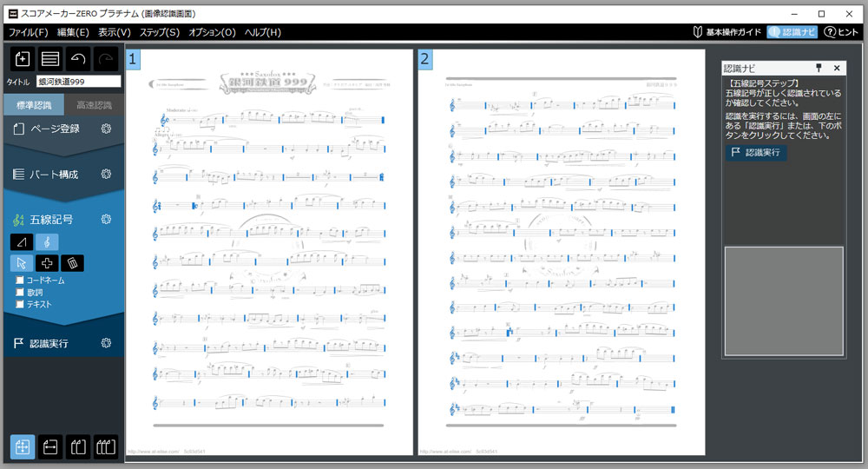The width and height of the screenshot is (868, 469).
Task: Open the ステップ(S) menu
Action: pos(160,32)
